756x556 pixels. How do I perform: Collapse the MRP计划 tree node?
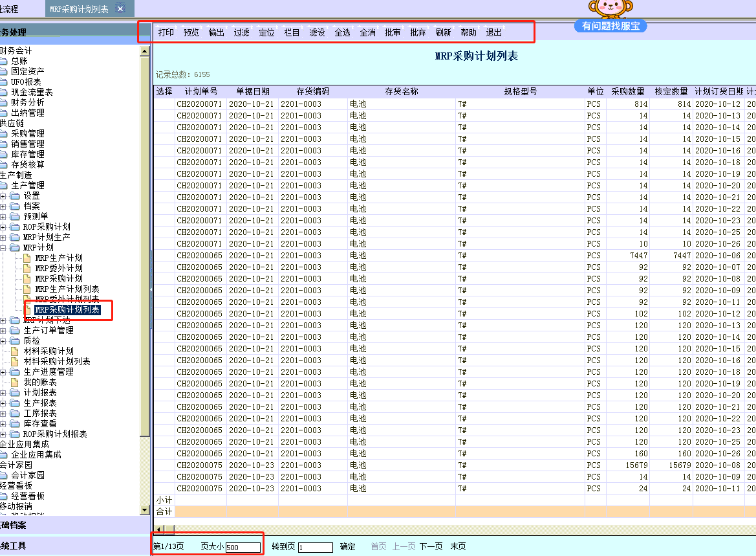pos(3,248)
